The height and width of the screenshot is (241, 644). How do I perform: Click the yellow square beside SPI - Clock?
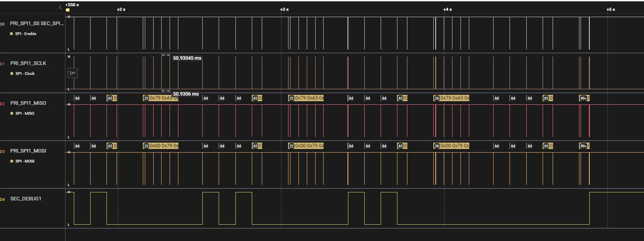point(12,74)
